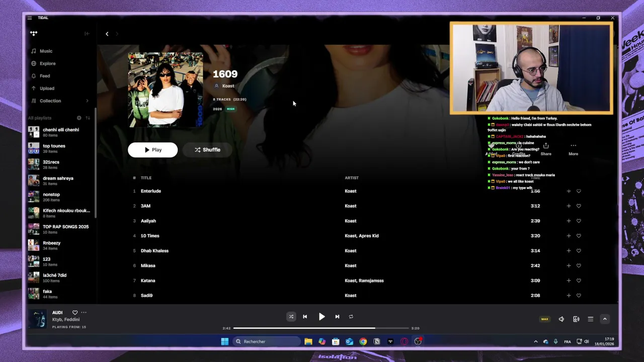Sort playlists with the sort icon
644x362 pixels.
click(88, 118)
